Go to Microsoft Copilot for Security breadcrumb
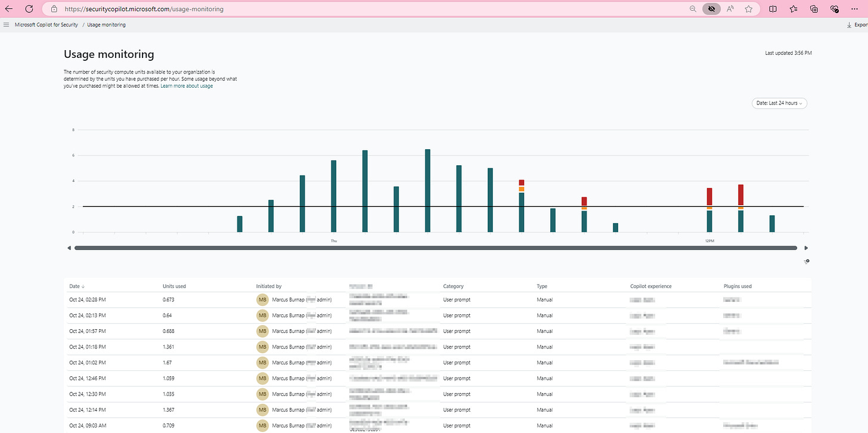Image resolution: width=868 pixels, height=433 pixels. click(x=46, y=25)
